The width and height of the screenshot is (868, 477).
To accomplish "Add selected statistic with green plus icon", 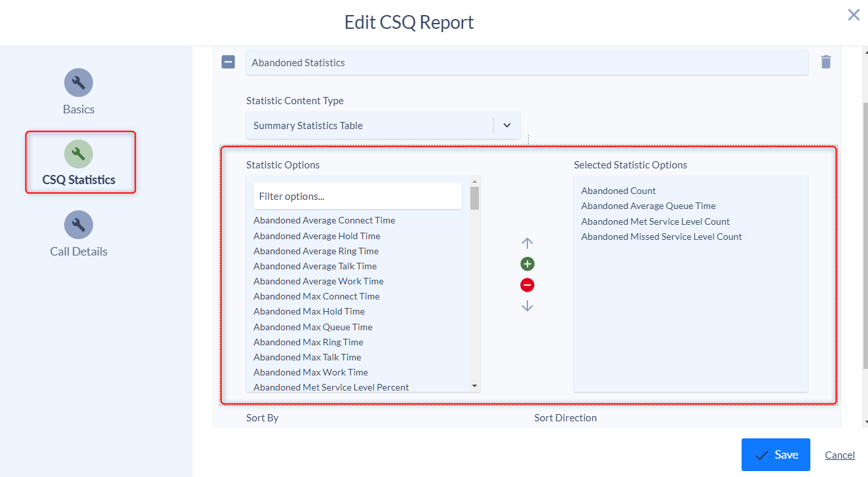I will click(527, 263).
